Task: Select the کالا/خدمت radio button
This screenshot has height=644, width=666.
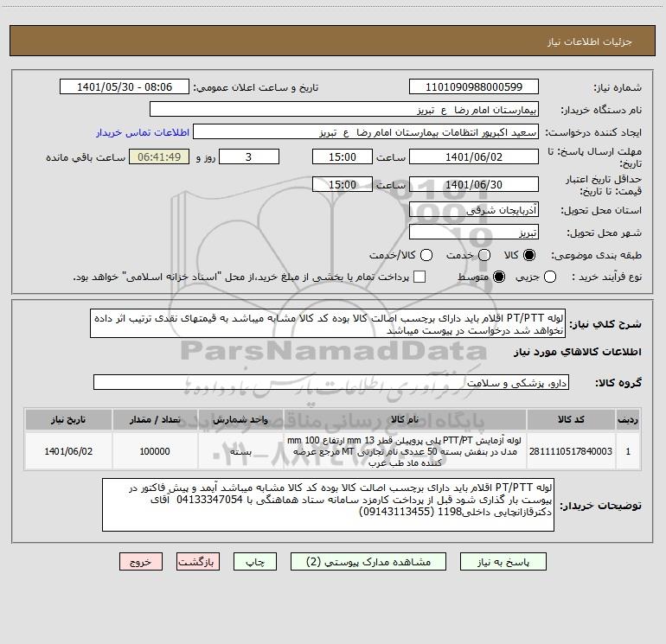Action: [426, 255]
